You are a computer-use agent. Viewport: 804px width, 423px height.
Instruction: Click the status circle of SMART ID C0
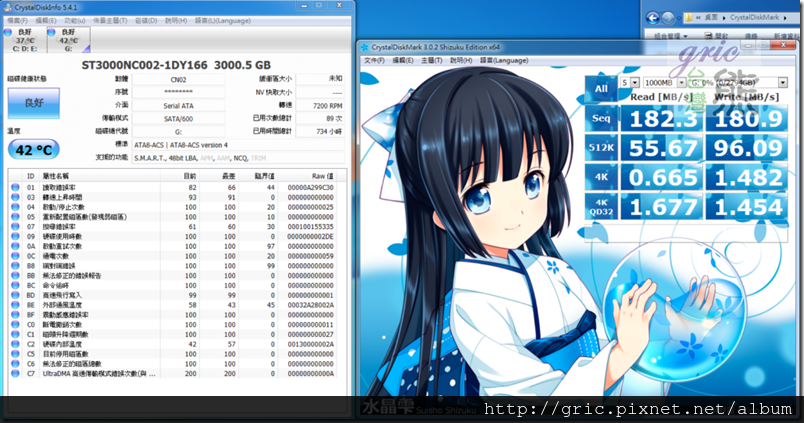pyautogui.click(x=15, y=325)
